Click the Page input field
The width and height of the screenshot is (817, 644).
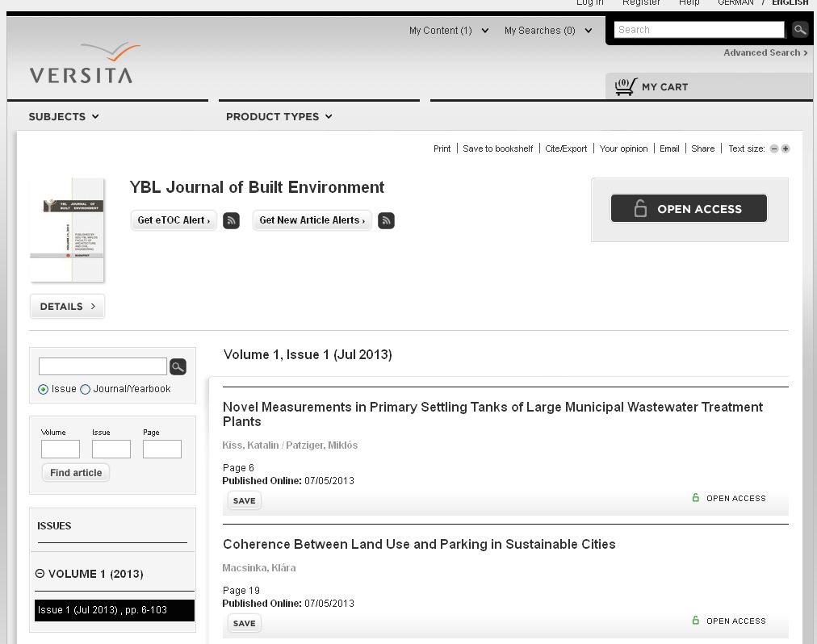click(162, 450)
